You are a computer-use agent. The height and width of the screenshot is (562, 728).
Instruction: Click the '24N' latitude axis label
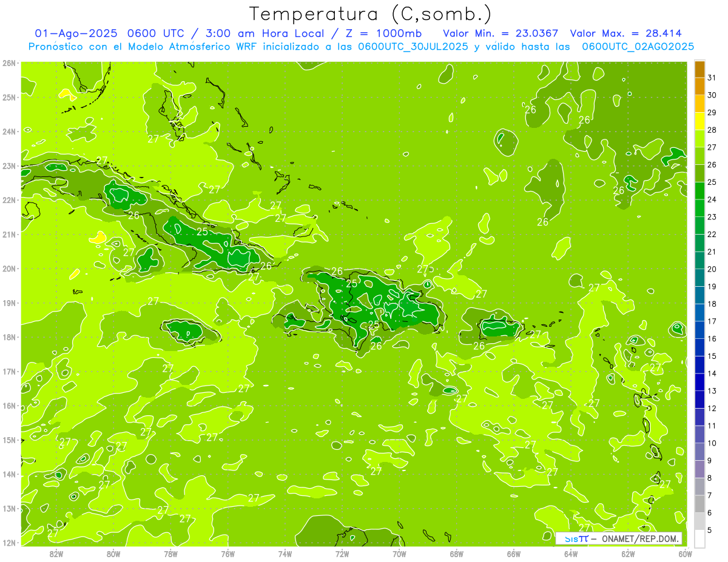8,132
